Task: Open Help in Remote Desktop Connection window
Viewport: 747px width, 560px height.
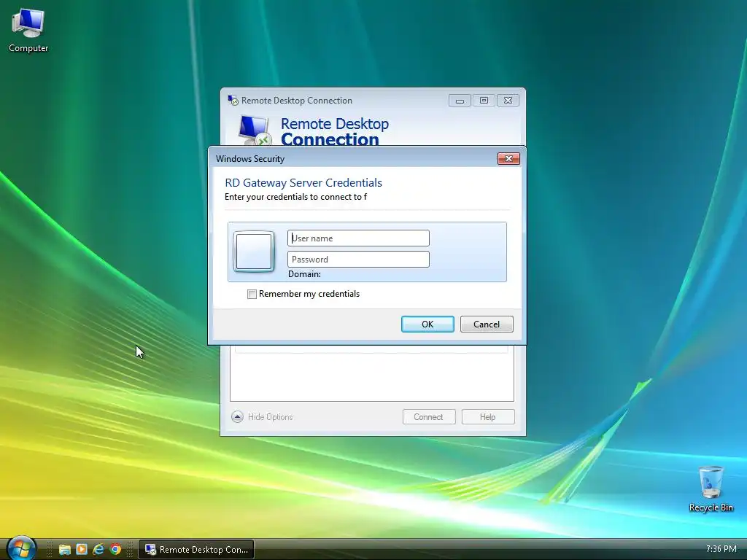Action: tap(488, 417)
